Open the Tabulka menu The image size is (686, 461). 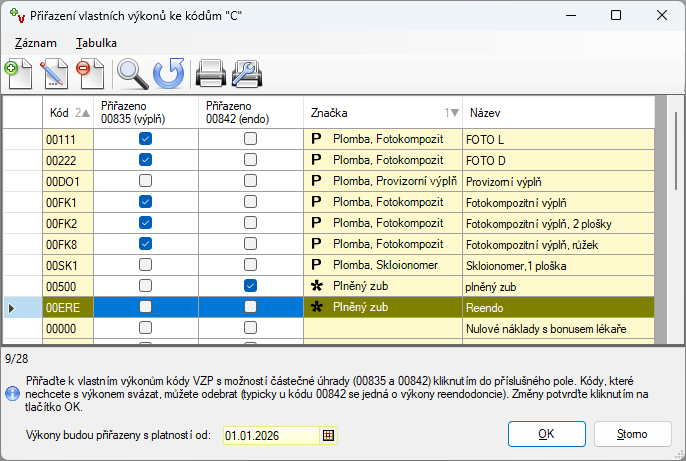[96, 43]
